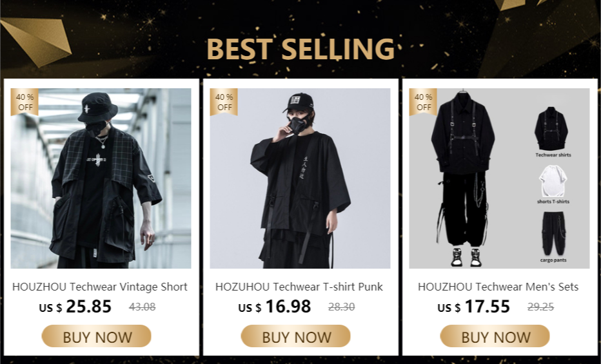Open the HOUZHOU Techwear Vintage Short title link
601x364 pixels.
100,287
